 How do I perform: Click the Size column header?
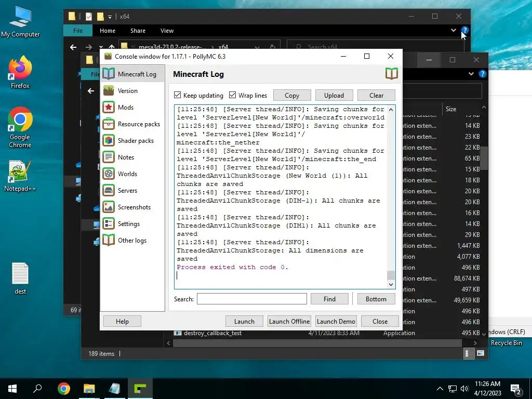coord(451,109)
